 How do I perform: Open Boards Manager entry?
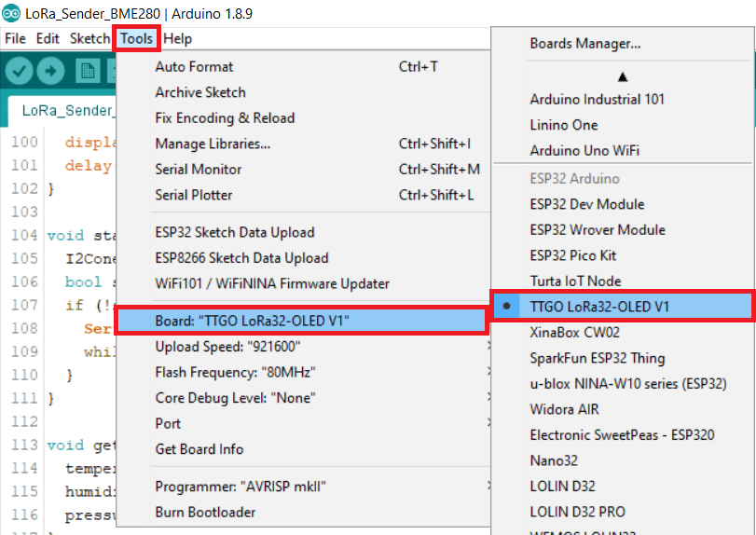[x=584, y=44]
